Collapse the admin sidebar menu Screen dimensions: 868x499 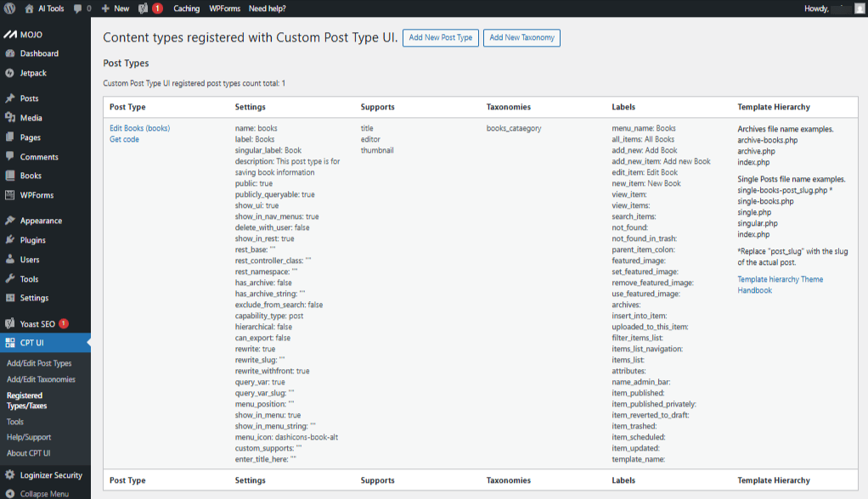coord(40,493)
